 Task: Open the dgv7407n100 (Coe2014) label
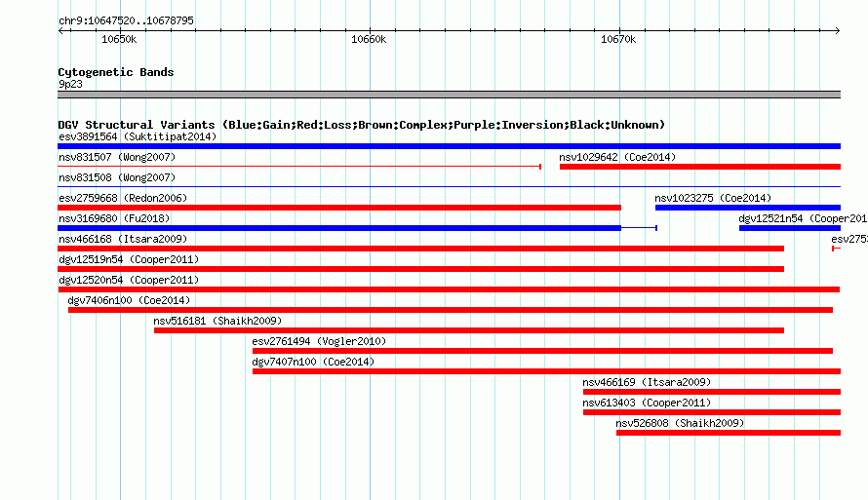point(313,362)
